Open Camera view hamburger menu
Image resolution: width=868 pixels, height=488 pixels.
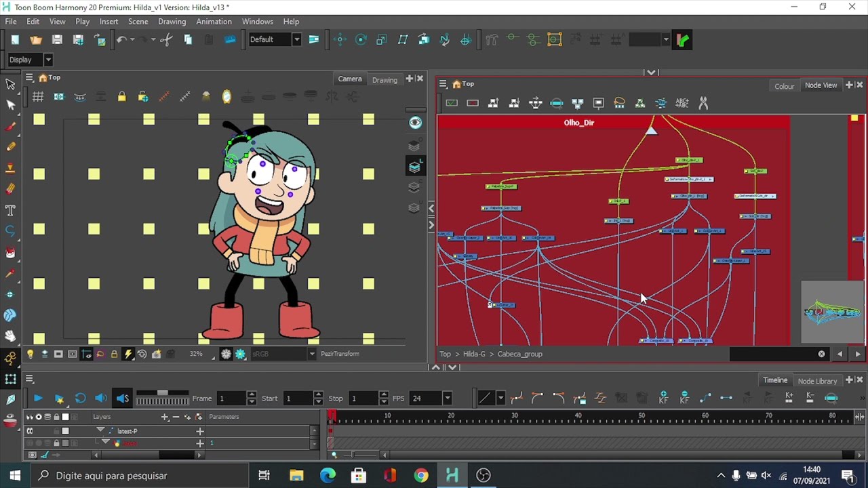coord(29,78)
